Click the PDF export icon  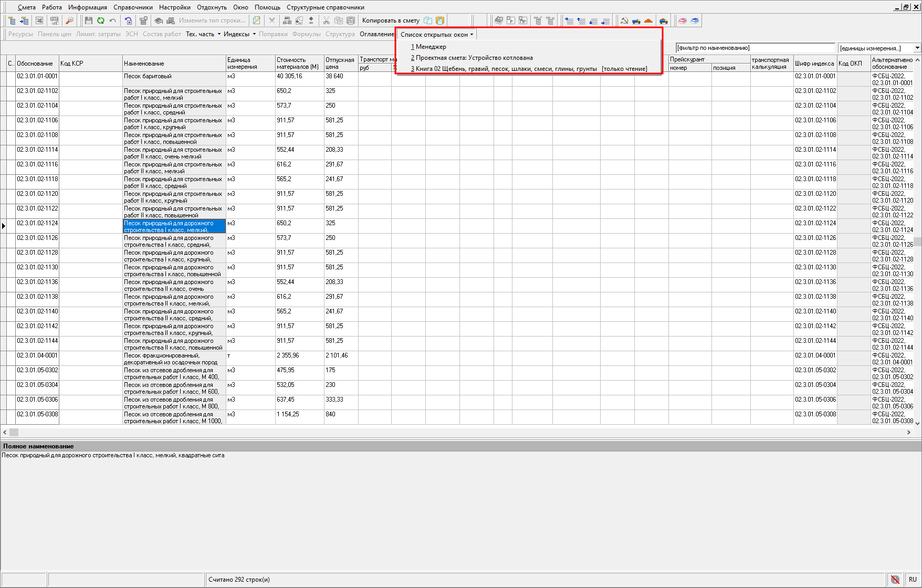tap(54, 20)
